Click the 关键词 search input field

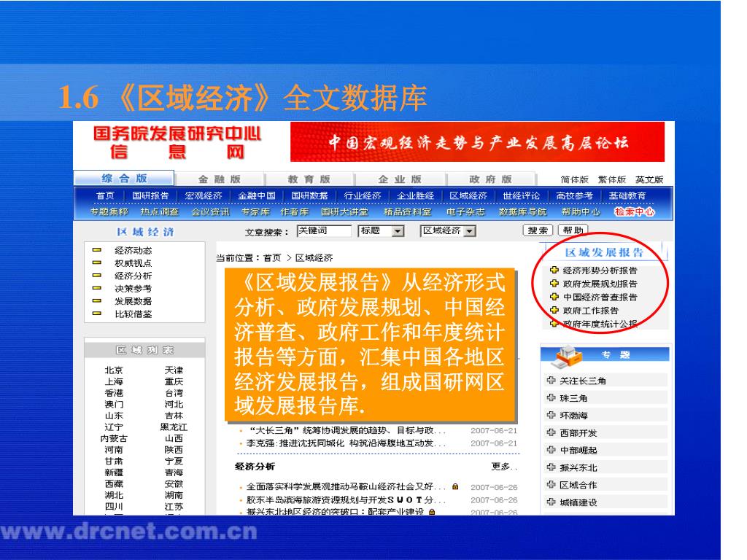[324, 231]
